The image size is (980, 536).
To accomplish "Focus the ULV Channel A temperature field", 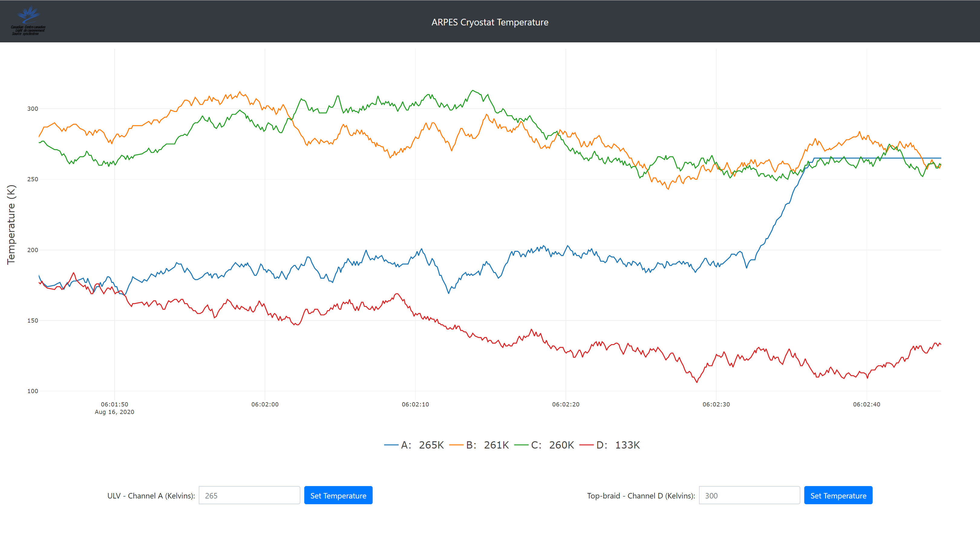I will [x=249, y=495].
